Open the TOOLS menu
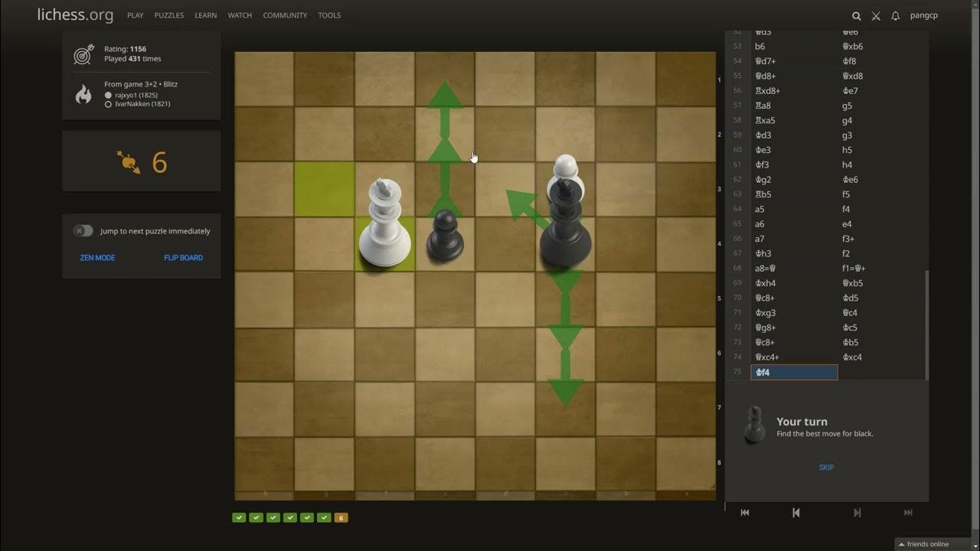 (329, 15)
